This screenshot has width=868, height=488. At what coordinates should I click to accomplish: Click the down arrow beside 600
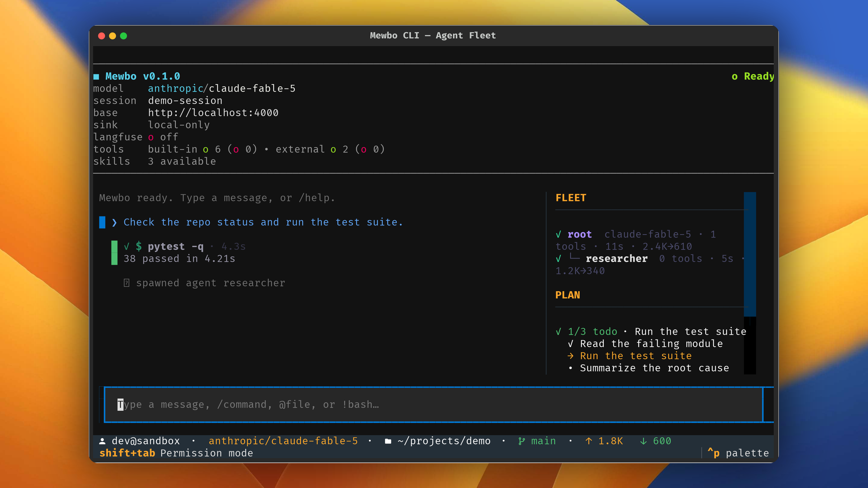pyautogui.click(x=643, y=441)
